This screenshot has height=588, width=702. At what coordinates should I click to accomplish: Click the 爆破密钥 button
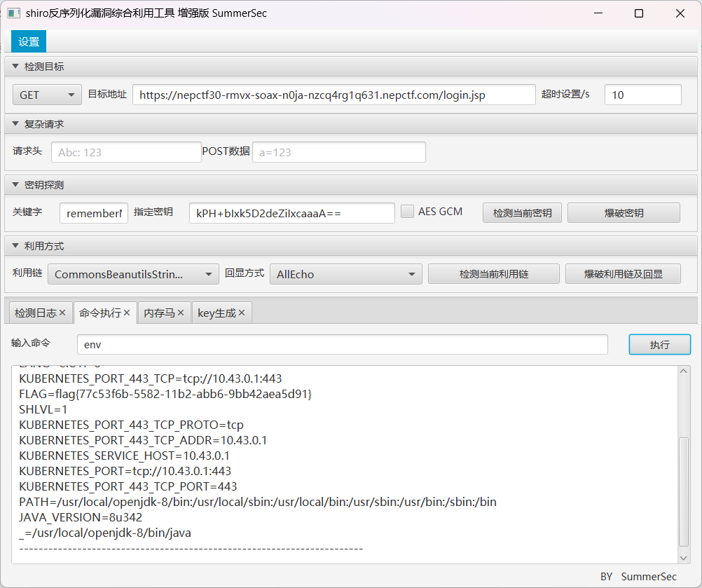623,213
